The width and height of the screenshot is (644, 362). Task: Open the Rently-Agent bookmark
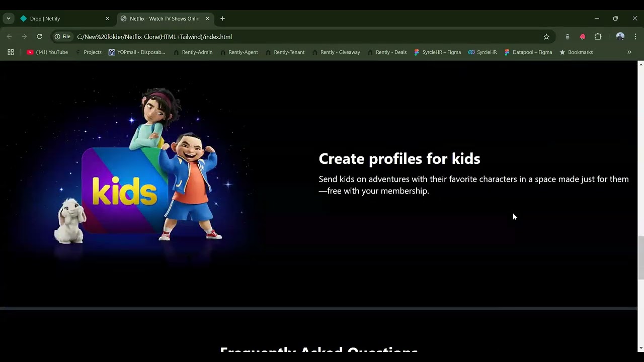coord(239,52)
